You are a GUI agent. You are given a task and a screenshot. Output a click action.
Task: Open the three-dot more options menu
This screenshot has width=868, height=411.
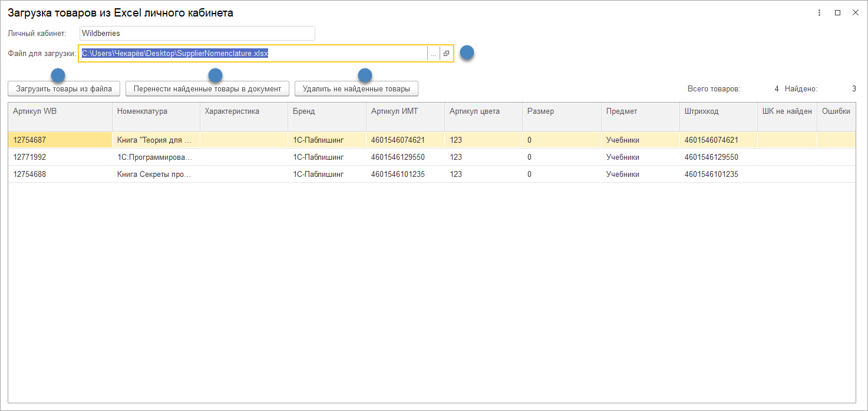(820, 12)
